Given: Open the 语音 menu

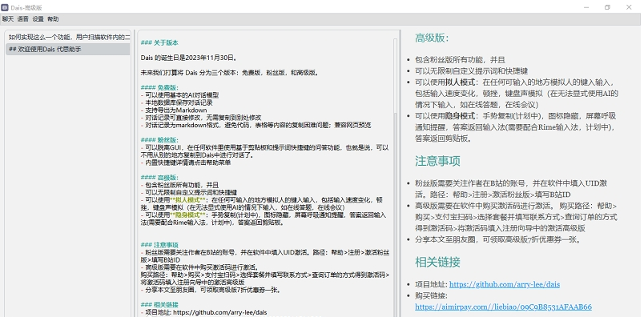Looking at the screenshot, I should coord(23,19).
